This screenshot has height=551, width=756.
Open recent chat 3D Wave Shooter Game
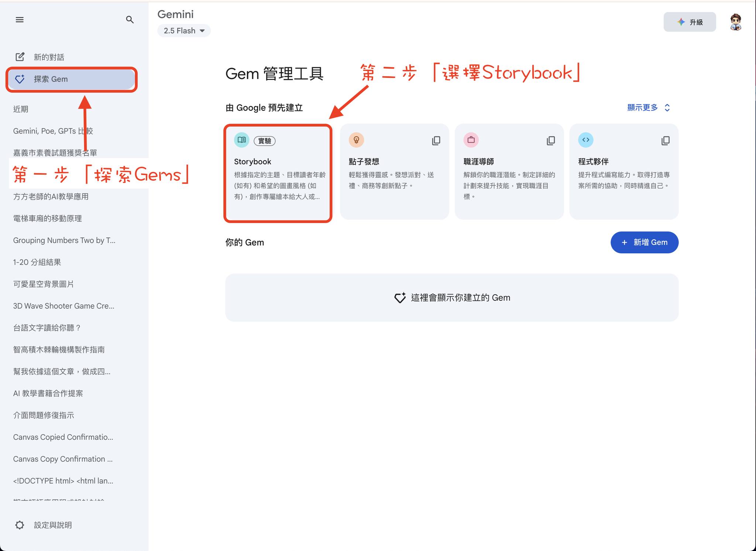pos(63,306)
